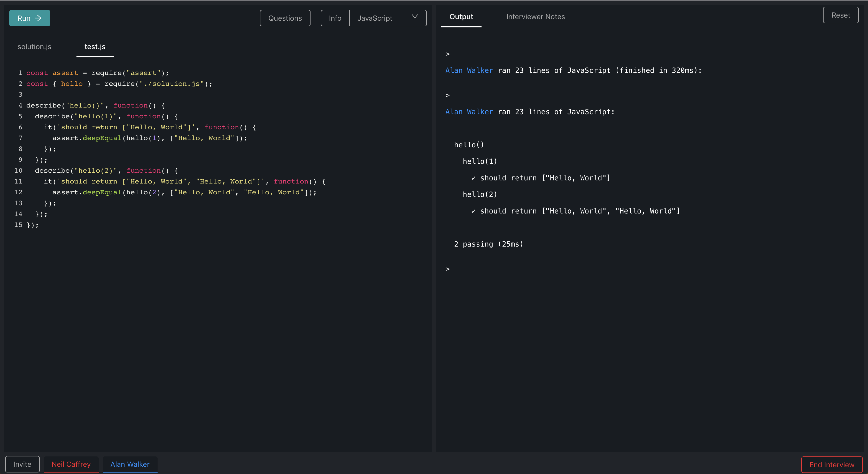The width and height of the screenshot is (868, 474).
Task: Select the test.js file tab
Action: 95,47
